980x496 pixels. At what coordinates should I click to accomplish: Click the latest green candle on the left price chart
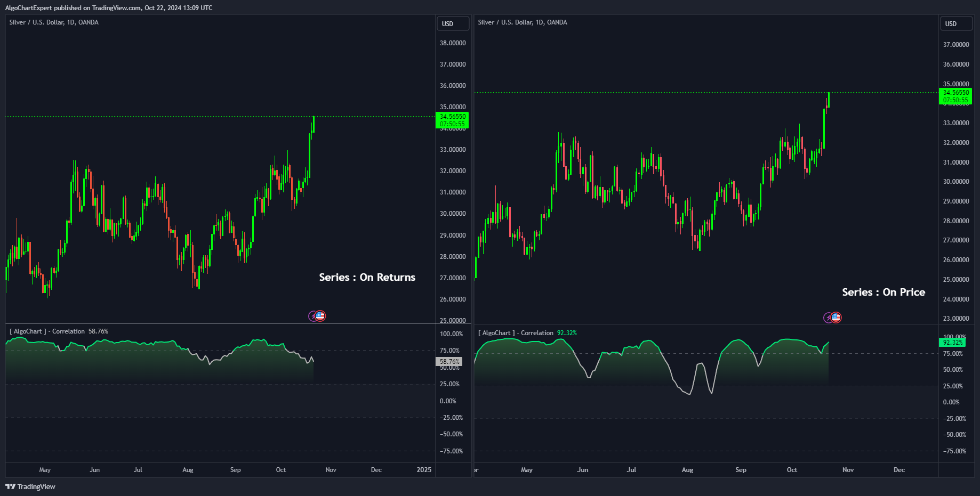314,124
